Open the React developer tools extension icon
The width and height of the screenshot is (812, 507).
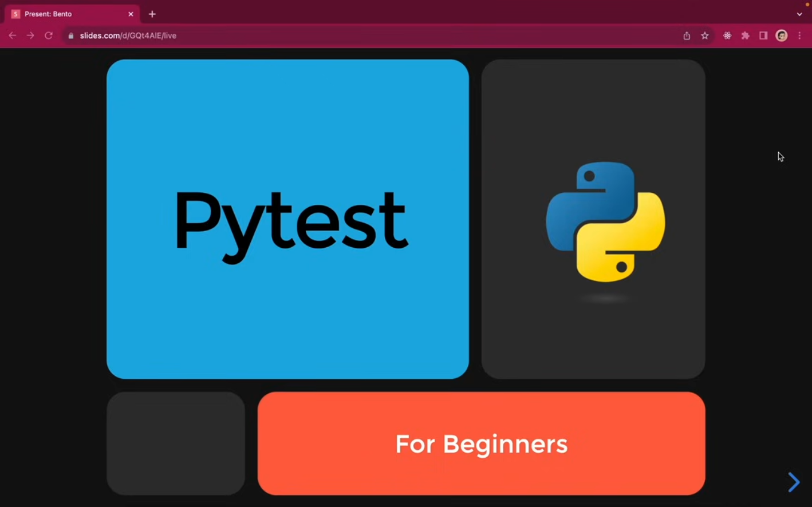[x=727, y=35]
